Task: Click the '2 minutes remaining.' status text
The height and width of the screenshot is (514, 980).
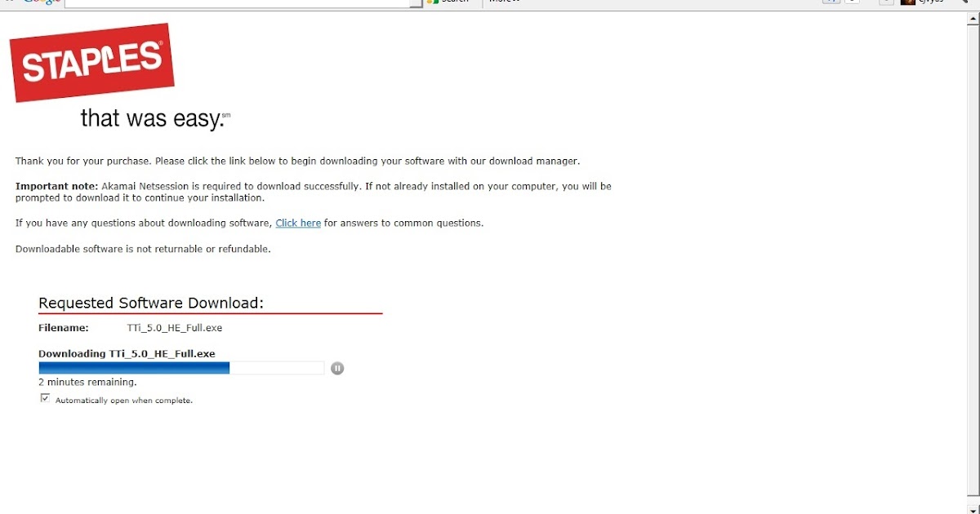Action: pos(87,382)
